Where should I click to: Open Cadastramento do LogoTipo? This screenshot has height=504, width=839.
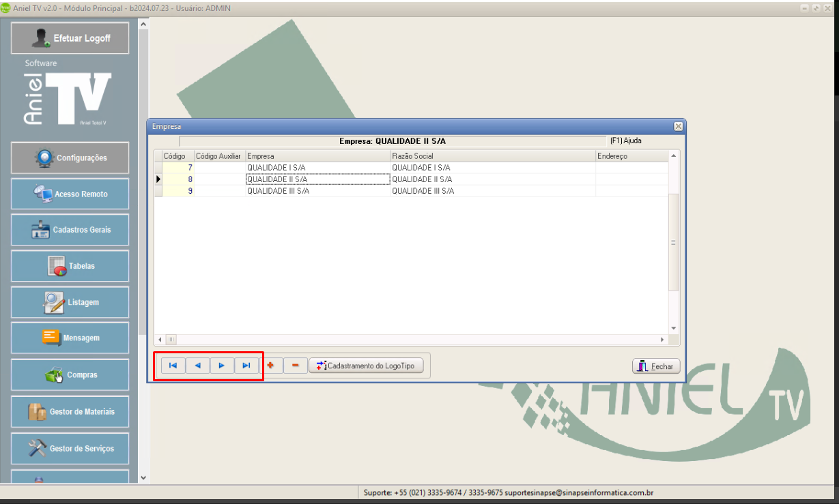366,366
